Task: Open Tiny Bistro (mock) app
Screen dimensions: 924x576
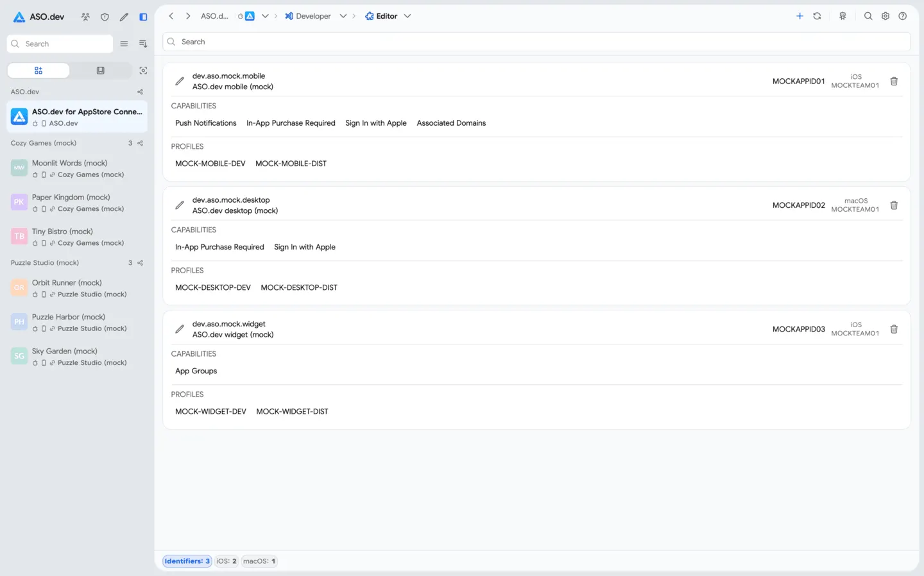Action: tap(77, 237)
